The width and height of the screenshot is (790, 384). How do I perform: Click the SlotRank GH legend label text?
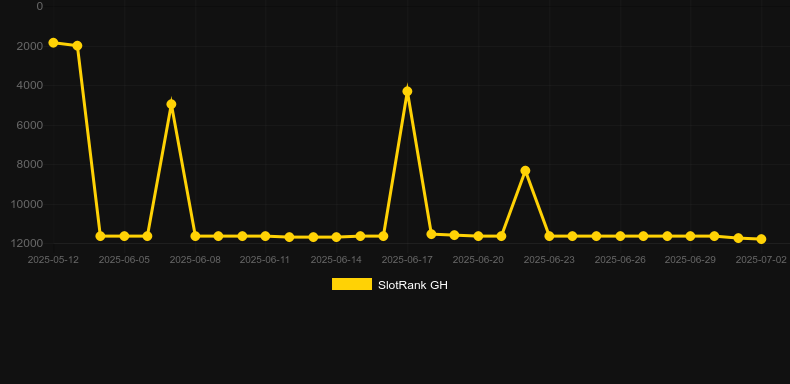[413, 285]
